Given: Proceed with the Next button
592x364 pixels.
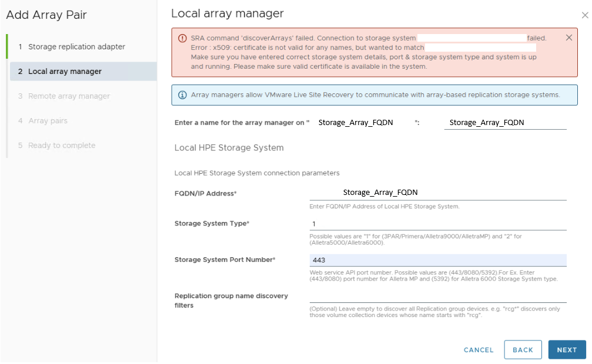Looking at the screenshot, I should pyautogui.click(x=567, y=350).
